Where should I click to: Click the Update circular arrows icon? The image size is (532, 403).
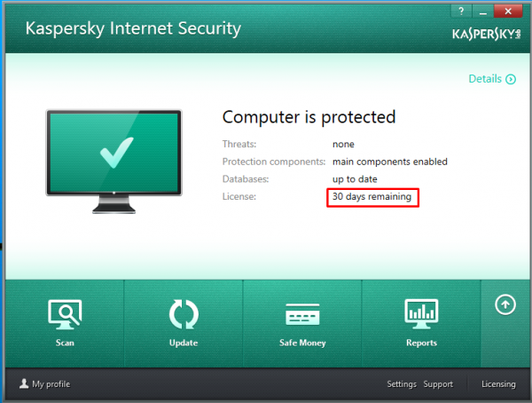click(184, 314)
